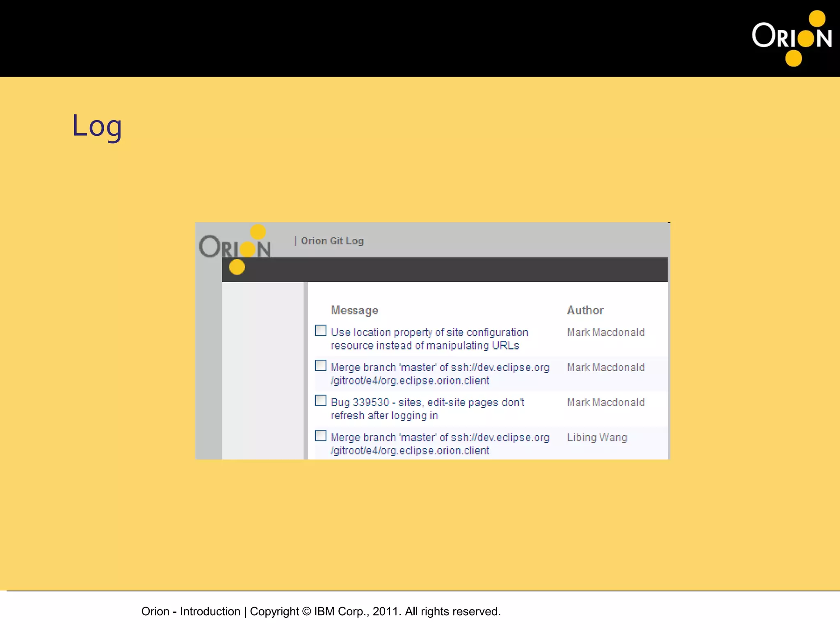Click the vertical splitter beside the commit list
Viewport: 840px width, 630px height.
coord(306,369)
